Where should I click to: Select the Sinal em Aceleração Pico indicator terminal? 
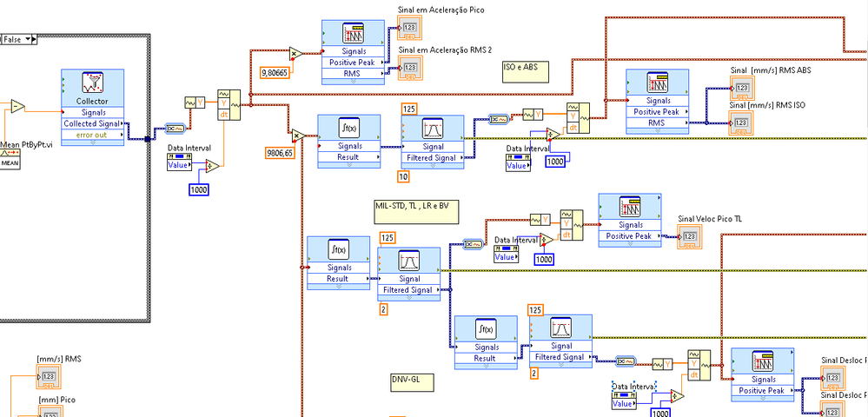[x=409, y=27]
